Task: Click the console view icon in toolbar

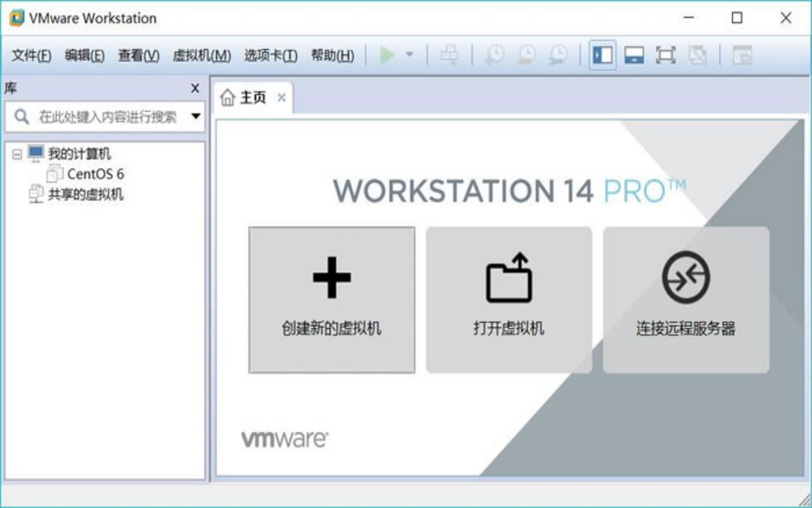Action: [742, 55]
